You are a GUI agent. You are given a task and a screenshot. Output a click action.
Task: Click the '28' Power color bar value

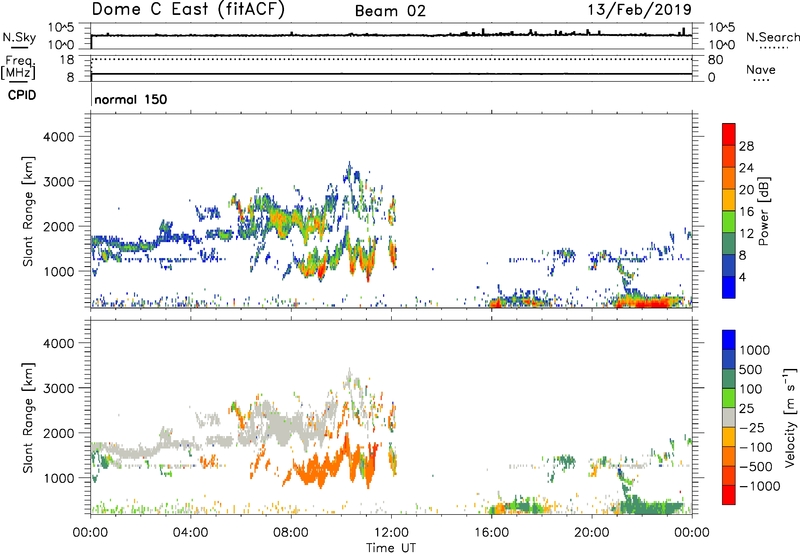[x=746, y=146]
